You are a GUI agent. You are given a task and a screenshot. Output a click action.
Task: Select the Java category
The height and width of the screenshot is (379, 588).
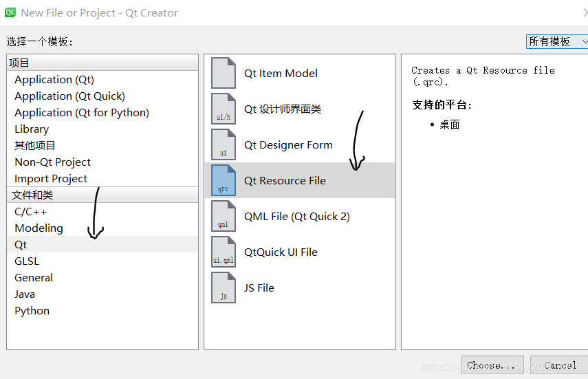coord(102,294)
